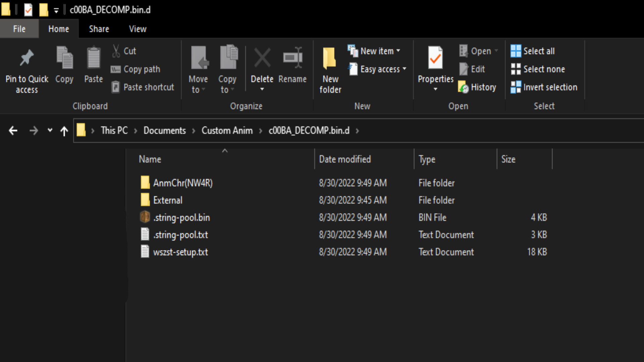Click the red Delete X icon

tap(262, 58)
